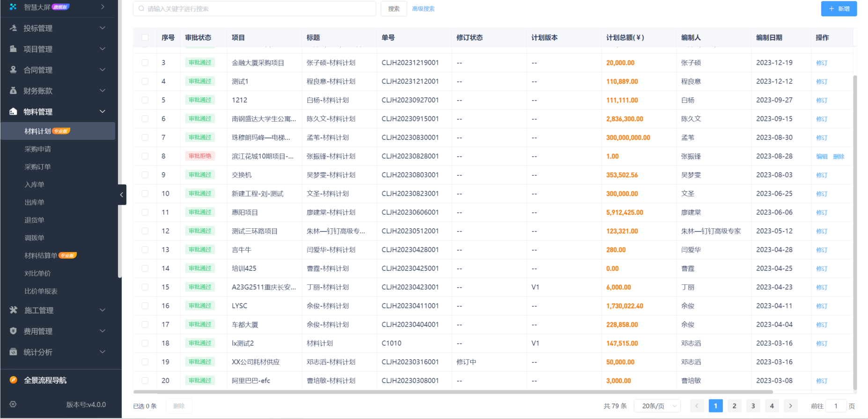Check the checkbox for row 8
Viewport: 868px width, 419px height.
point(145,156)
